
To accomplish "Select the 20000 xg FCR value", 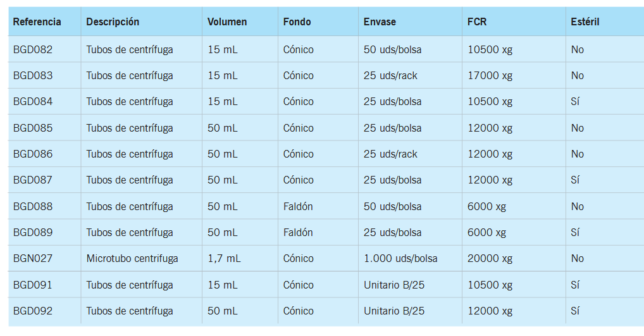I will point(490,259).
